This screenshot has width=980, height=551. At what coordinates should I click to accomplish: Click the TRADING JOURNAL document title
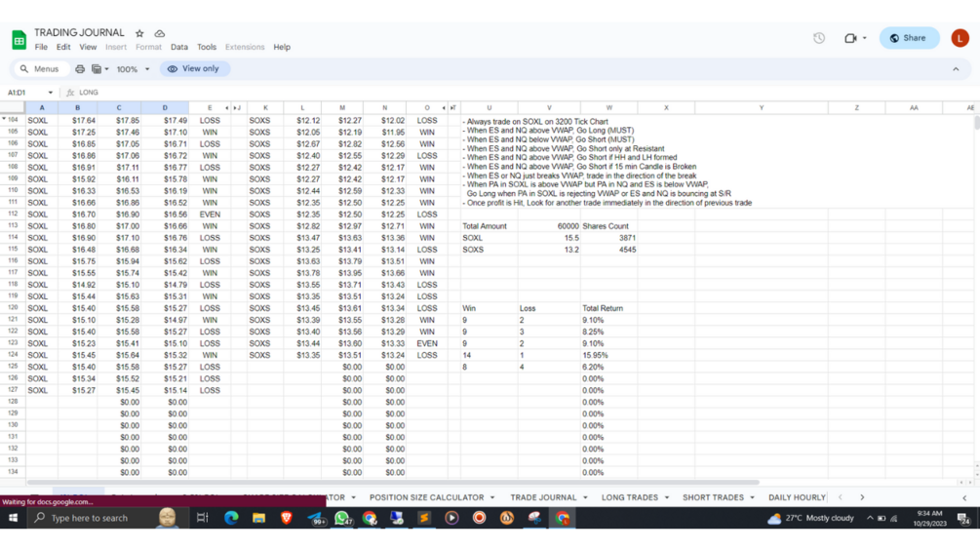(79, 32)
